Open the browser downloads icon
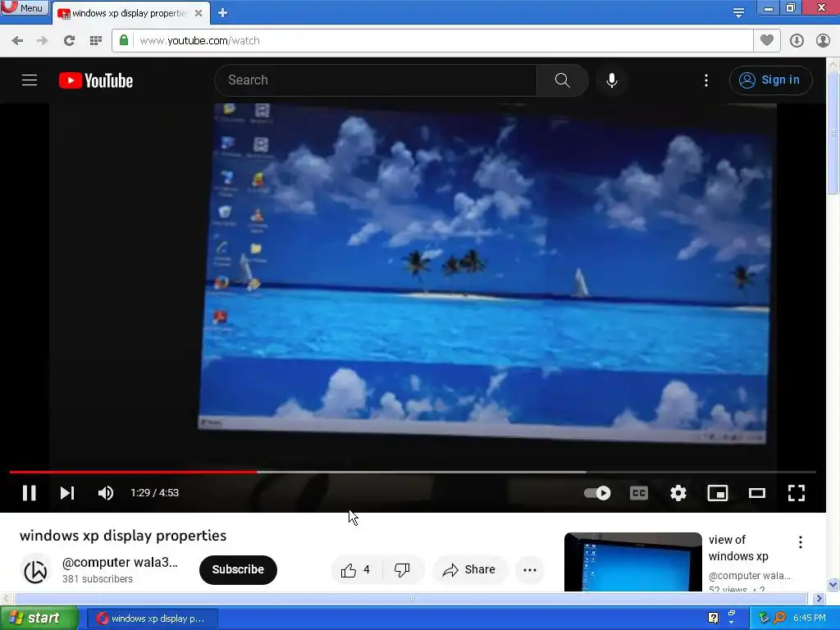Viewport: 840px width, 630px height. click(x=797, y=41)
